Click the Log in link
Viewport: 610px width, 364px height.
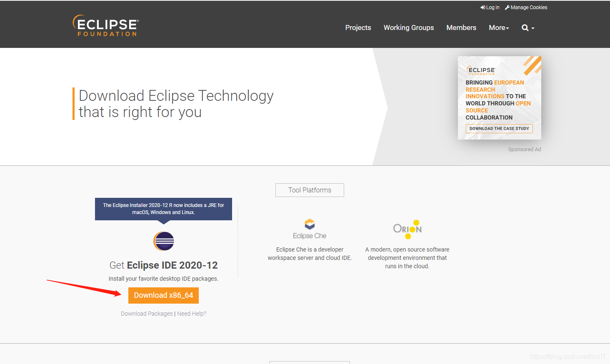click(x=490, y=7)
